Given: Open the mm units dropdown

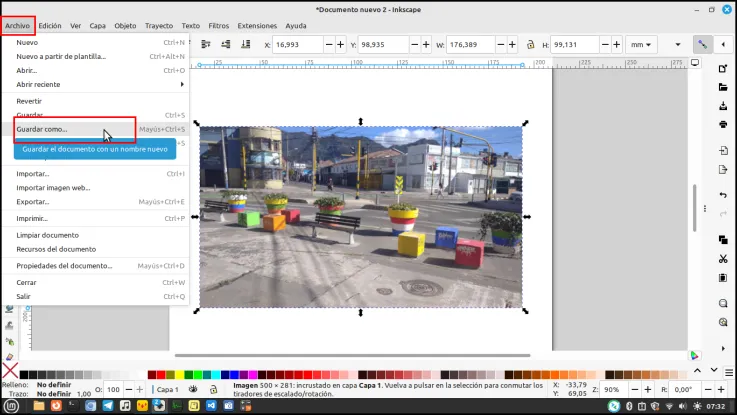Looking at the screenshot, I should pos(641,45).
